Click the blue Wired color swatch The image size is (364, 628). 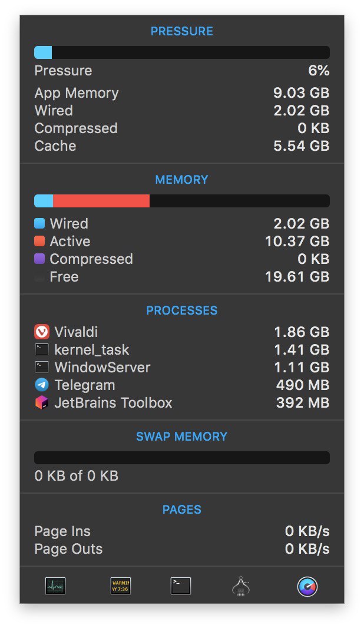point(39,223)
